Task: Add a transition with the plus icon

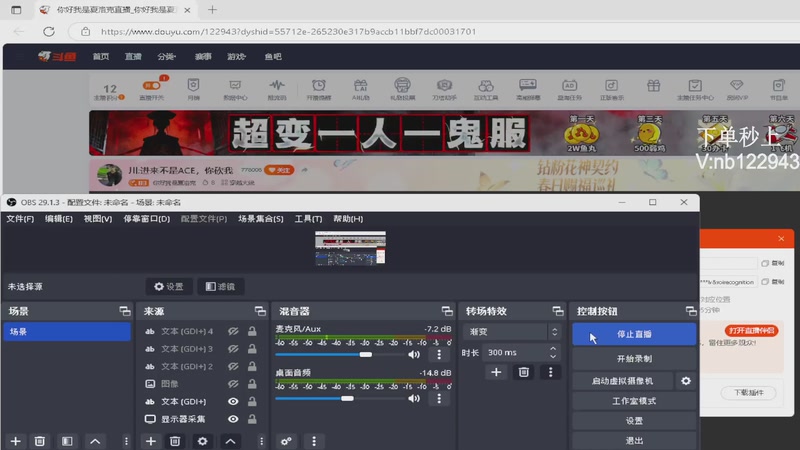Action: pos(496,372)
